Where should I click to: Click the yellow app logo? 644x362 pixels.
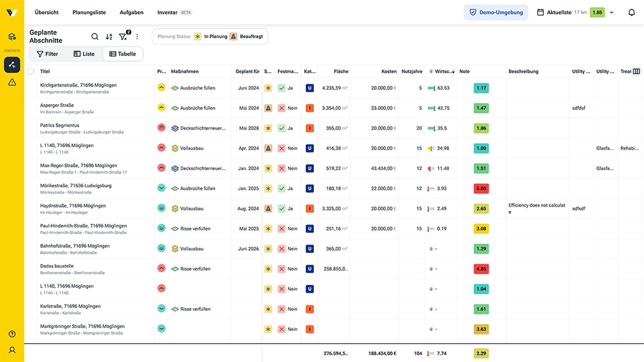point(12,12)
